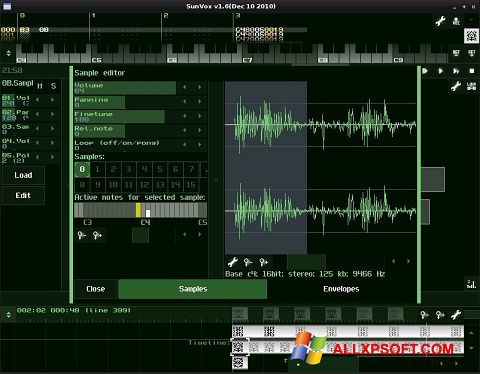Viewport: 480px width, 374px height.
Task: Select the 03.Sam controller row
Action: [x=30, y=129]
